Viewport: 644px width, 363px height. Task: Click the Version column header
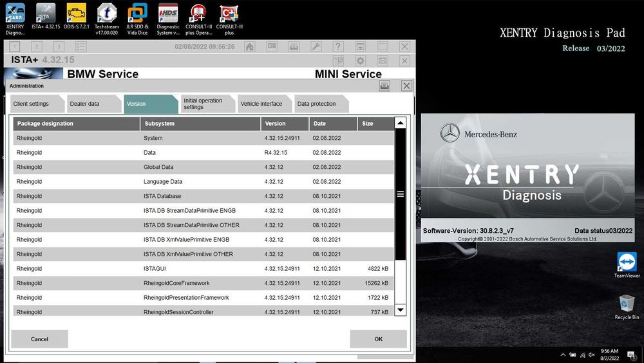[x=285, y=123]
